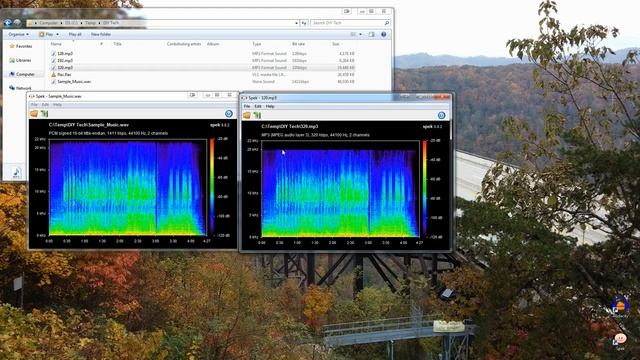Open Organize dropdown in Explorer toolbar
Screen dimensions: 640x360
[18, 34]
